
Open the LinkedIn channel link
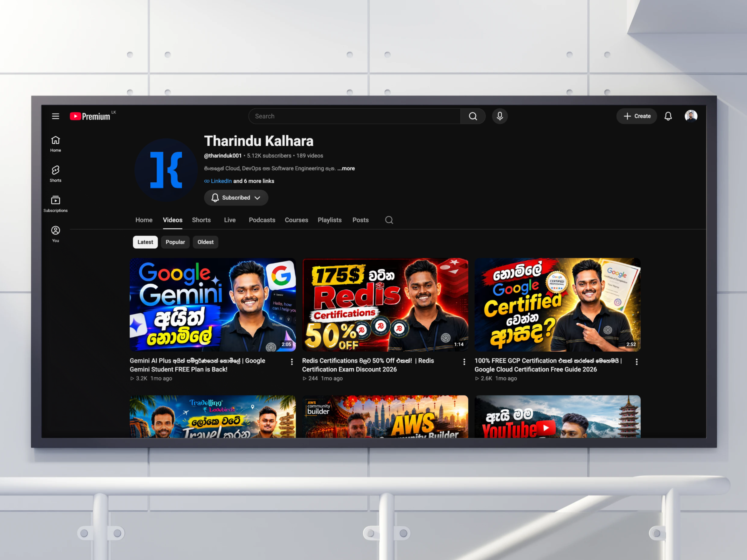pos(221,181)
